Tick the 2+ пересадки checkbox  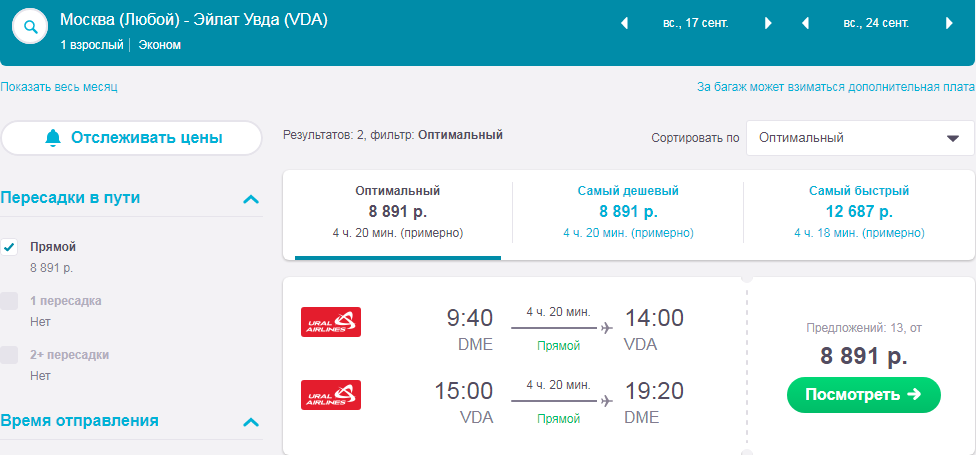click(9, 355)
